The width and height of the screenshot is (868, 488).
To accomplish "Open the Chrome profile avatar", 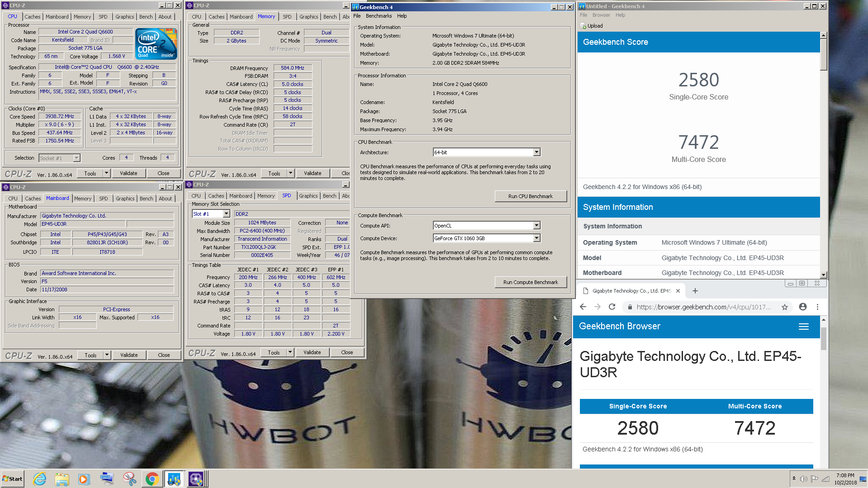I will [x=803, y=307].
